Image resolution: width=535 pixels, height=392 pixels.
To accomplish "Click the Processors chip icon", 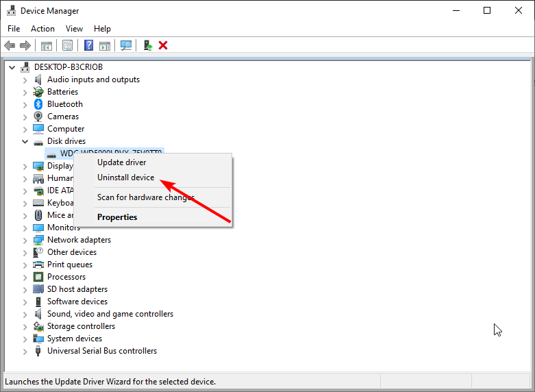I will click(38, 277).
